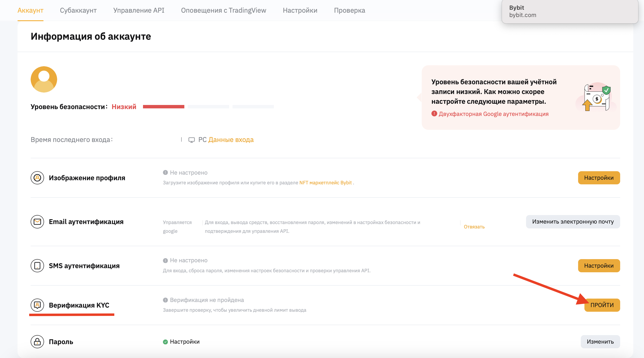
Task: Open the Оповещения с TradingView tab
Action: point(224,10)
